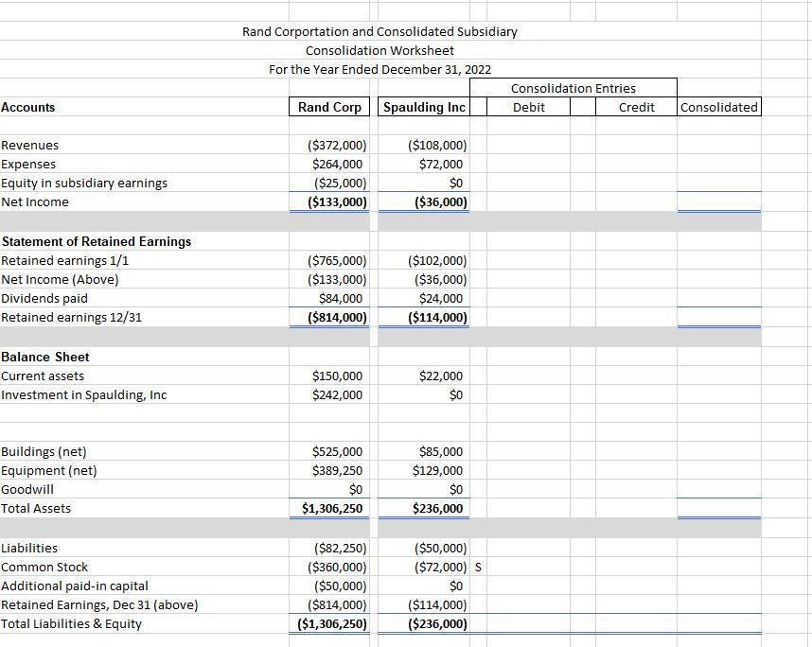Select Rand equipment $389,250

[x=337, y=470]
